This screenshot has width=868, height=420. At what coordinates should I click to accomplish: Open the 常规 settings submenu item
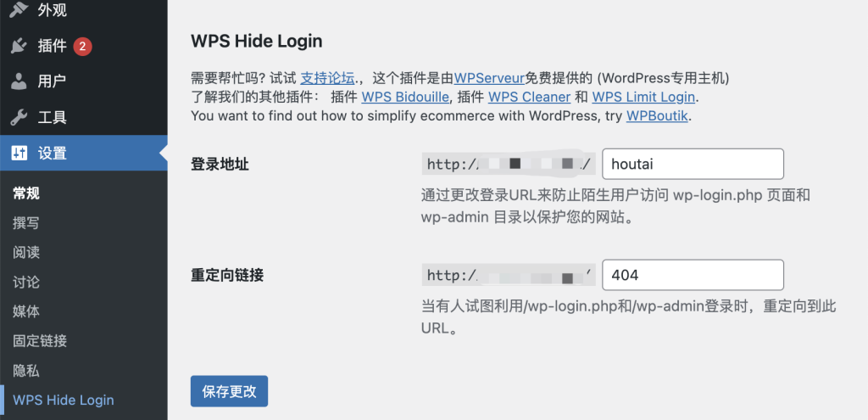coord(26,193)
